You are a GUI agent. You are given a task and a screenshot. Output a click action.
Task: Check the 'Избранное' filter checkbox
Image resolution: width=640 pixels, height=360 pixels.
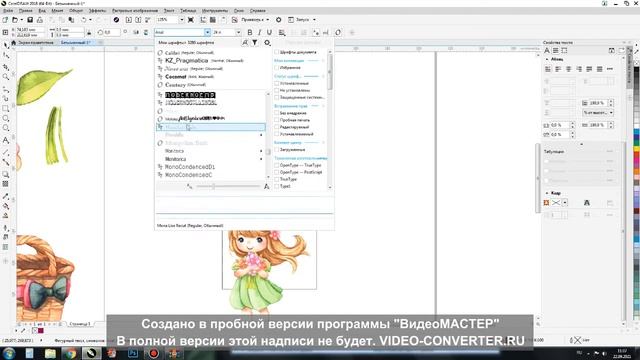(277, 67)
